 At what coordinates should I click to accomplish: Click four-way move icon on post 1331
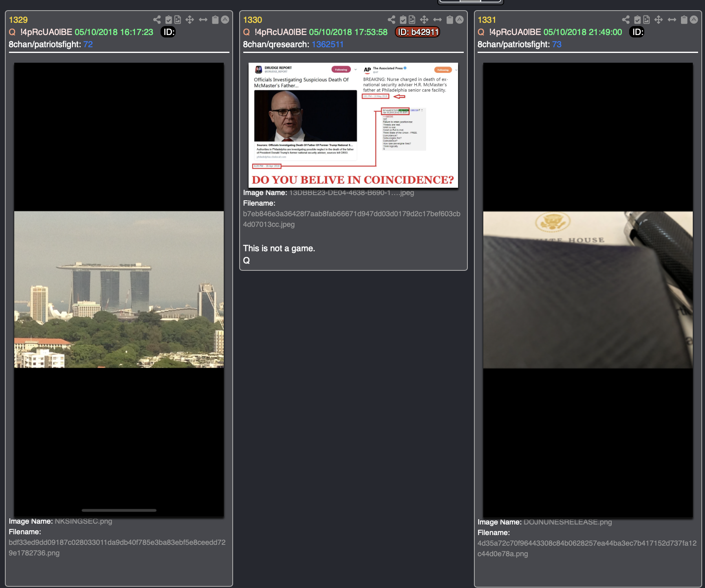[x=658, y=20]
